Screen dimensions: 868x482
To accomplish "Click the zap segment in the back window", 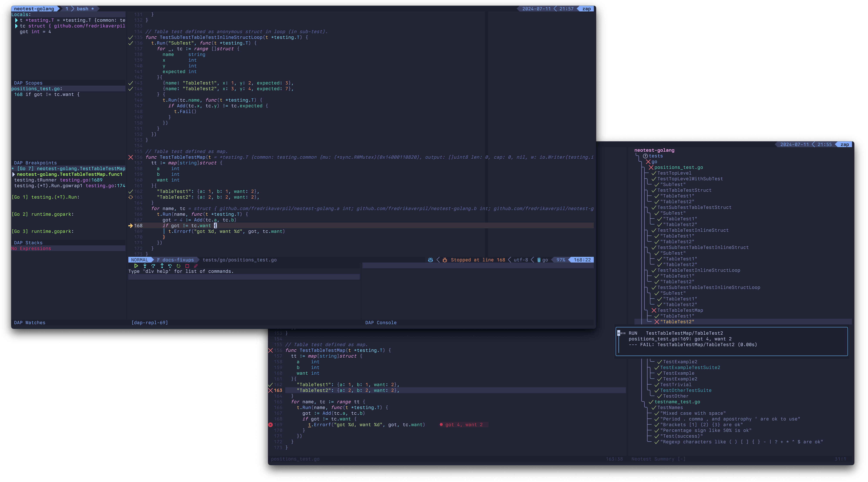I will click(x=844, y=144).
